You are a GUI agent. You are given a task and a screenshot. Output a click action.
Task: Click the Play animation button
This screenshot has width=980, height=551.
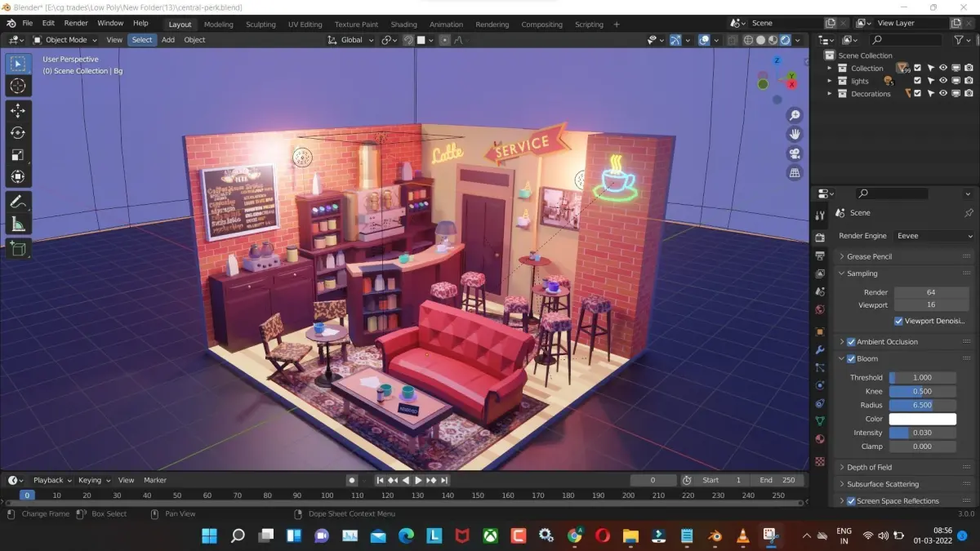[x=418, y=480]
